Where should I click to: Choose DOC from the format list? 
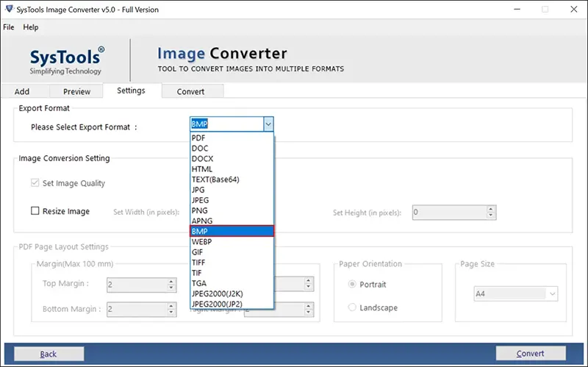pyautogui.click(x=232, y=149)
